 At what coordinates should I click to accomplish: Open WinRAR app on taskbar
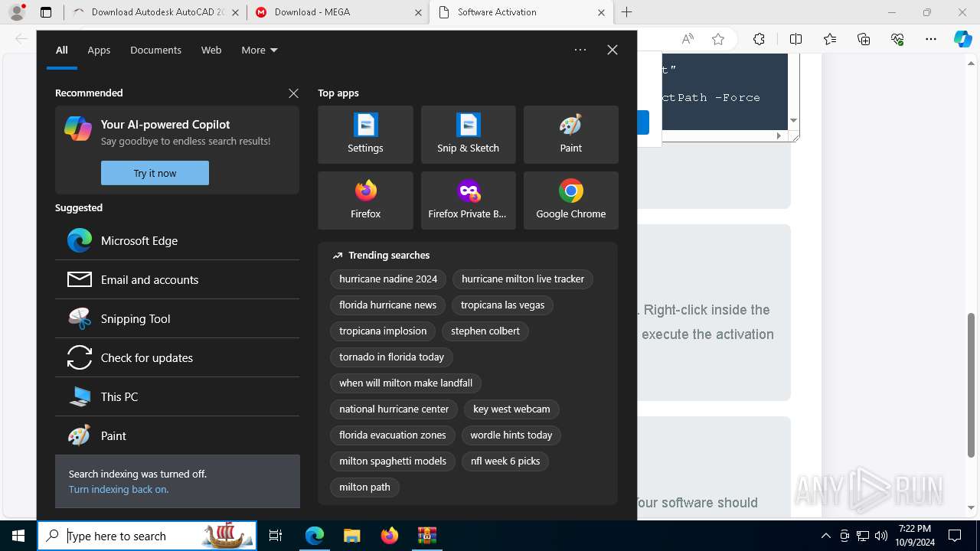pyautogui.click(x=426, y=536)
